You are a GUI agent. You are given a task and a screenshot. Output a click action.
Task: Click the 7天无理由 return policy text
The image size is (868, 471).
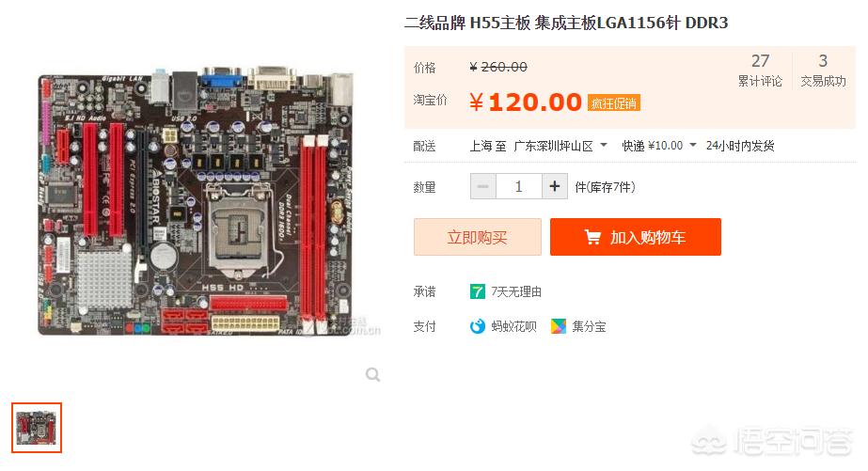pyautogui.click(x=516, y=291)
